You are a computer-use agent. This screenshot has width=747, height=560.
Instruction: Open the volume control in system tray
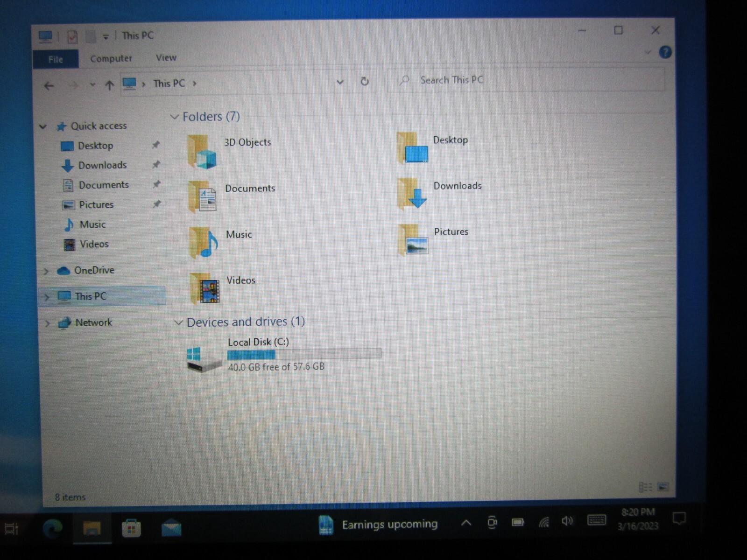point(567,521)
